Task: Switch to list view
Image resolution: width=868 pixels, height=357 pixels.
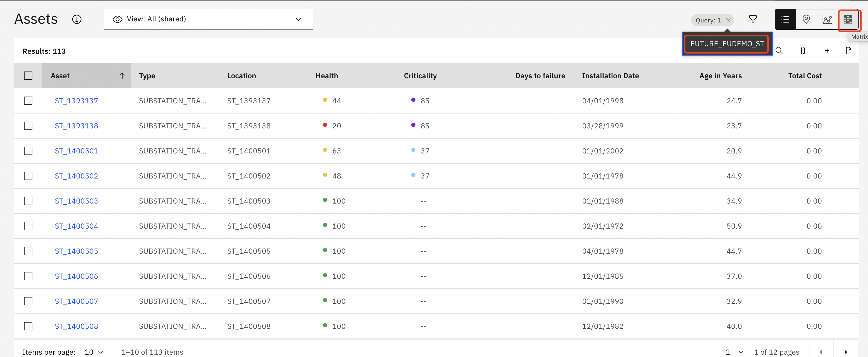Action: point(785,20)
